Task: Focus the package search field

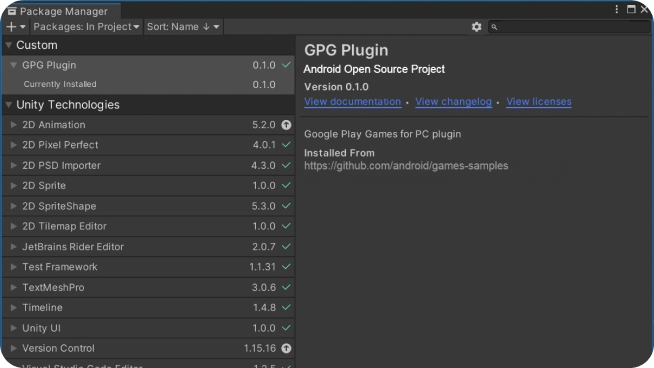Action: pos(569,27)
